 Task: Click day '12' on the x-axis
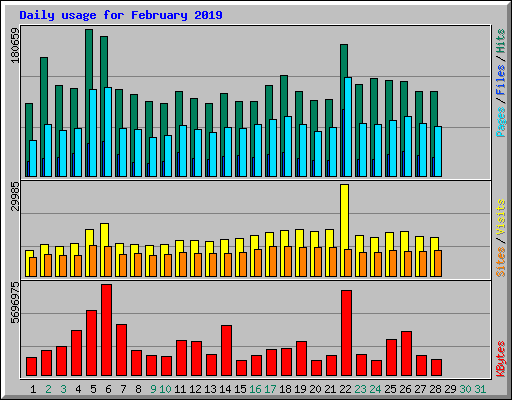point(195,389)
